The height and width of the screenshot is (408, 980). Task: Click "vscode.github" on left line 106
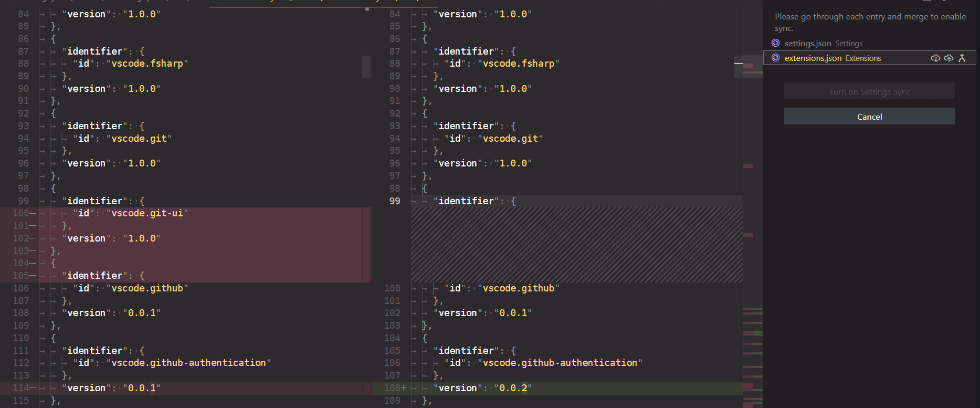[147, 288]
